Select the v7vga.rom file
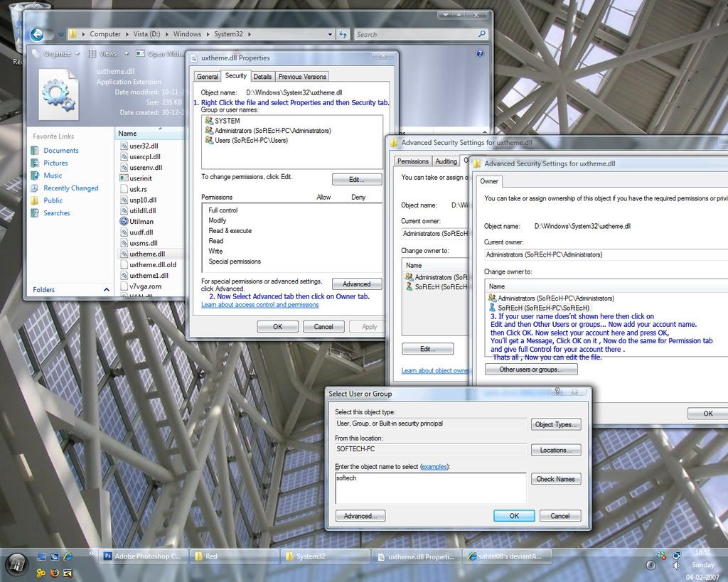Image resolution: width=728 pixels, height=582 pixels. point(145,286)
